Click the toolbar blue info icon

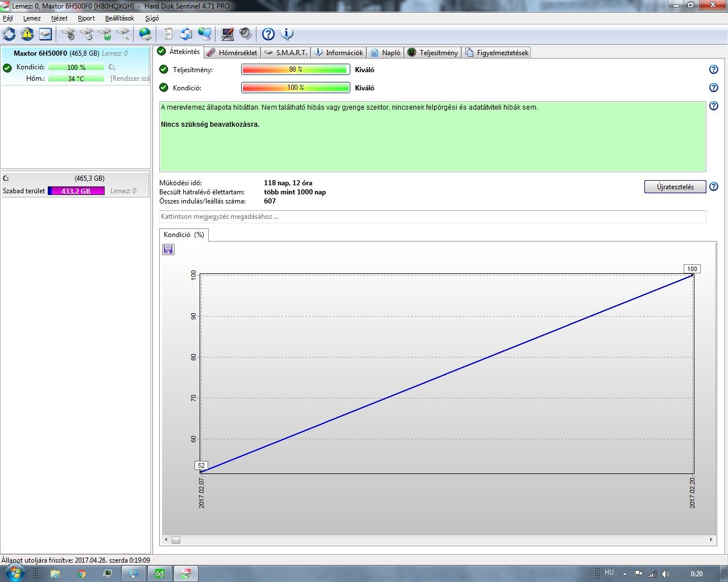287,34
